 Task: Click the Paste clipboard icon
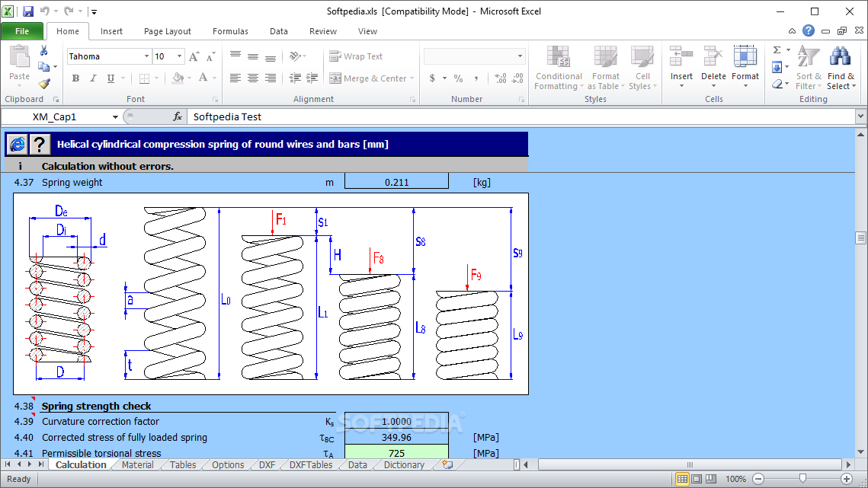pyautogui.click(x=19, y=57)
